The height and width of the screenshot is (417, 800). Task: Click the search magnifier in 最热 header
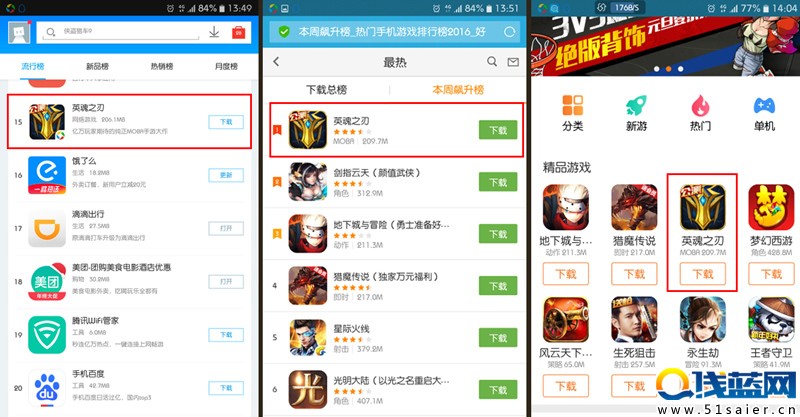[x=492, y=61]
